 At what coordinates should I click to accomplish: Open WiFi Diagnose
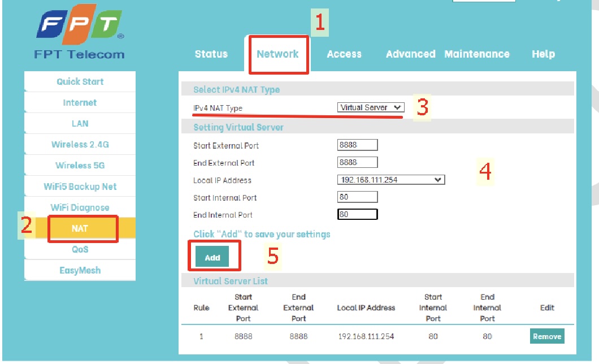[x=79, y=207]
